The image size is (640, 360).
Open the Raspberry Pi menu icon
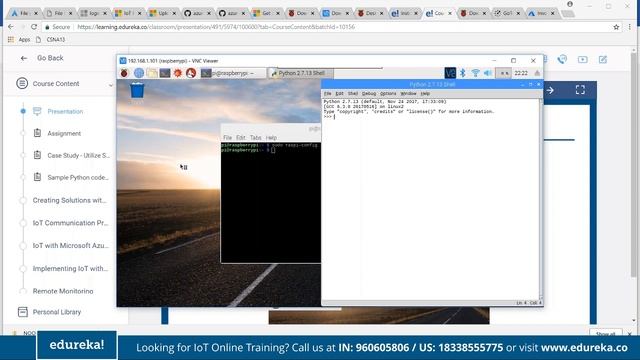coord(124,73)
